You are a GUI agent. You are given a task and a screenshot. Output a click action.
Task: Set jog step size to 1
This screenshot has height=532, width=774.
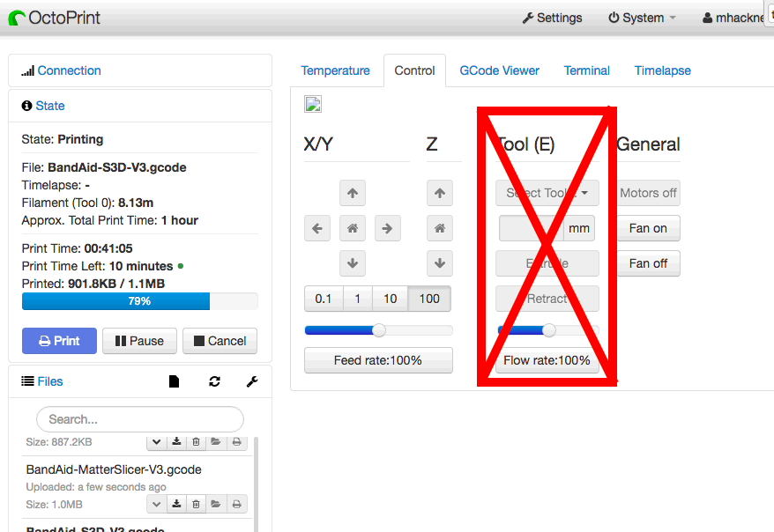357,299
